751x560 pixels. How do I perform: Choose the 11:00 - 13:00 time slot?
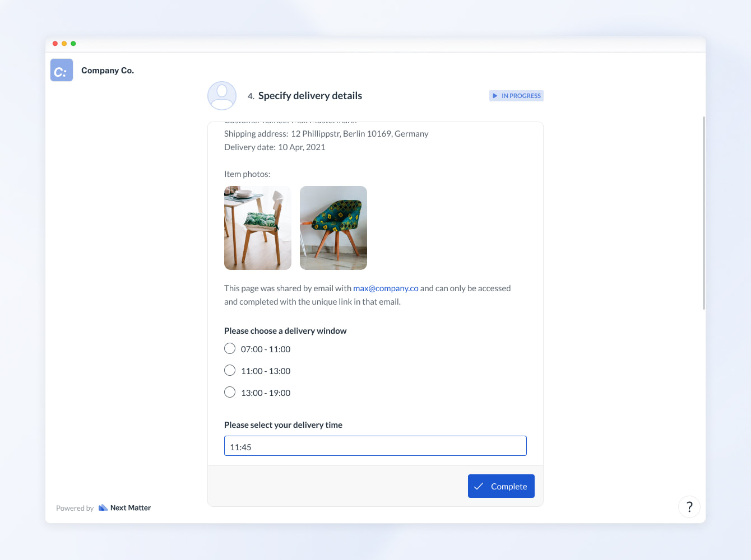point(230,370)
